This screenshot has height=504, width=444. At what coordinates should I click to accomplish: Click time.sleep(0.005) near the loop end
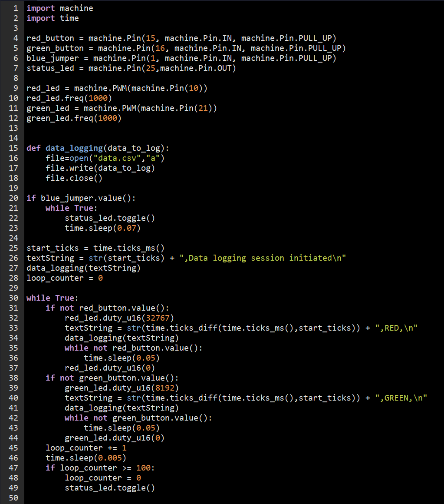(86, 458)
